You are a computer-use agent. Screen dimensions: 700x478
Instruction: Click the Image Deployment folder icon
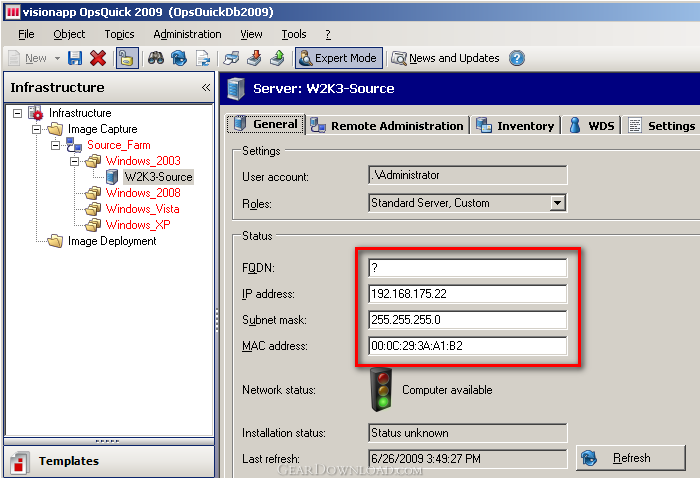(x=55, y=241)
